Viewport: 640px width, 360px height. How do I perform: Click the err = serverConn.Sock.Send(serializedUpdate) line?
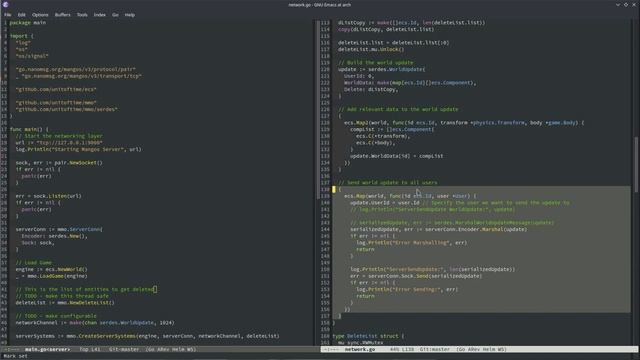[416, 276]
